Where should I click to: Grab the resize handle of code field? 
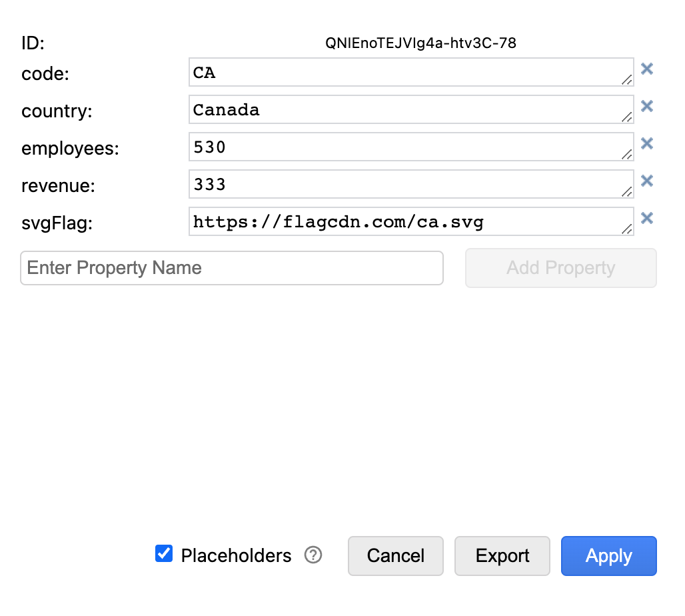pos(627,79)
